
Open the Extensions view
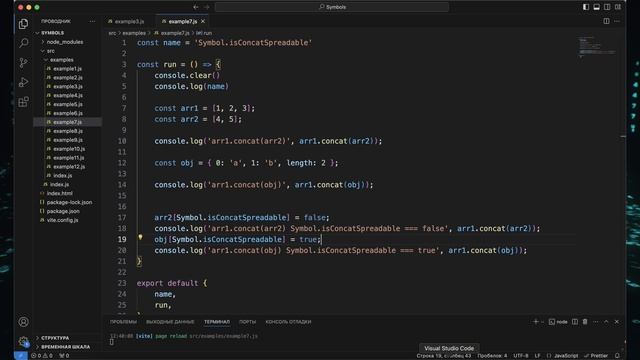click(23, 101)
